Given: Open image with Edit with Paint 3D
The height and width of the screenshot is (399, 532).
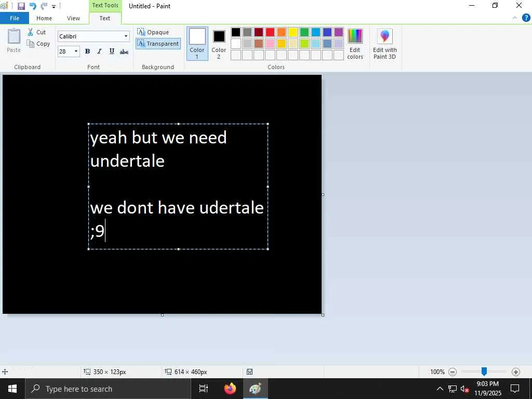Looking at the screenshot, I should [x=385, y=44].
